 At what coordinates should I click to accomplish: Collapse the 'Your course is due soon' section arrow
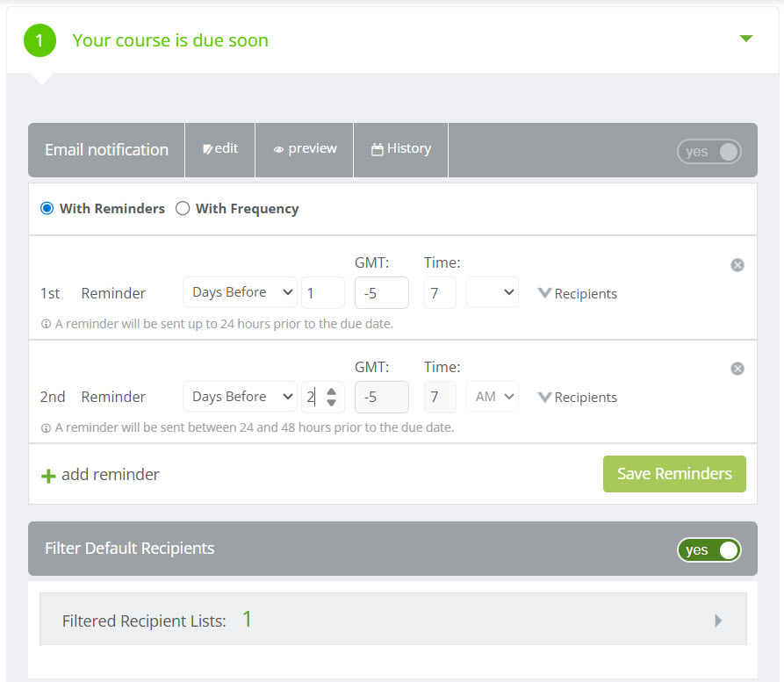point(746,39)
